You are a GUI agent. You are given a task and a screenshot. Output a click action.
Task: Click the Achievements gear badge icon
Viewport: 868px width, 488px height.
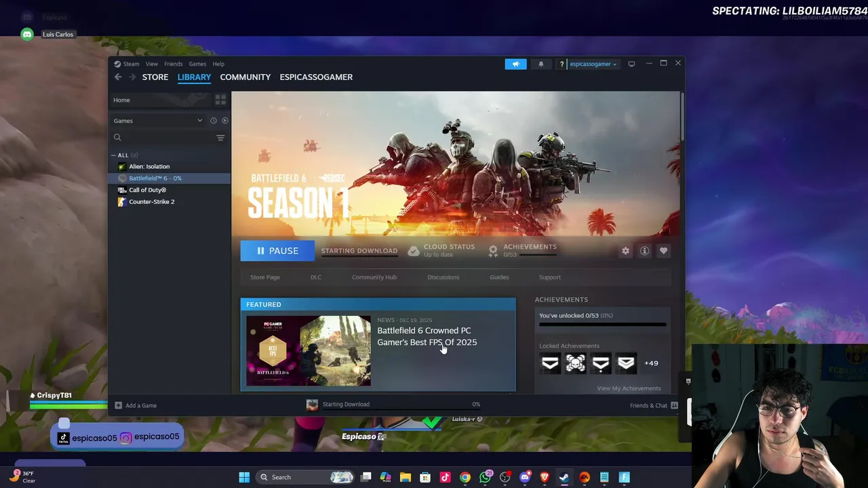click(493, 251)
